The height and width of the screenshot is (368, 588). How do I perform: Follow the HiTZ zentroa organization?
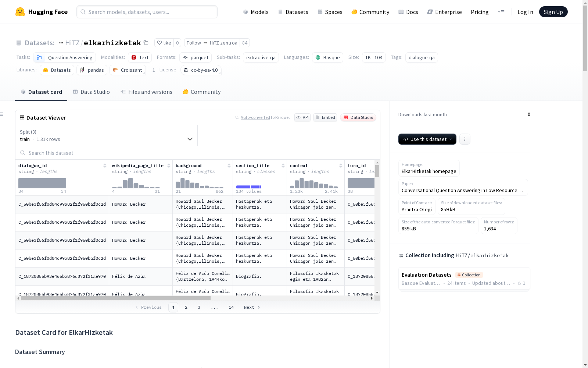pos(212,43)
